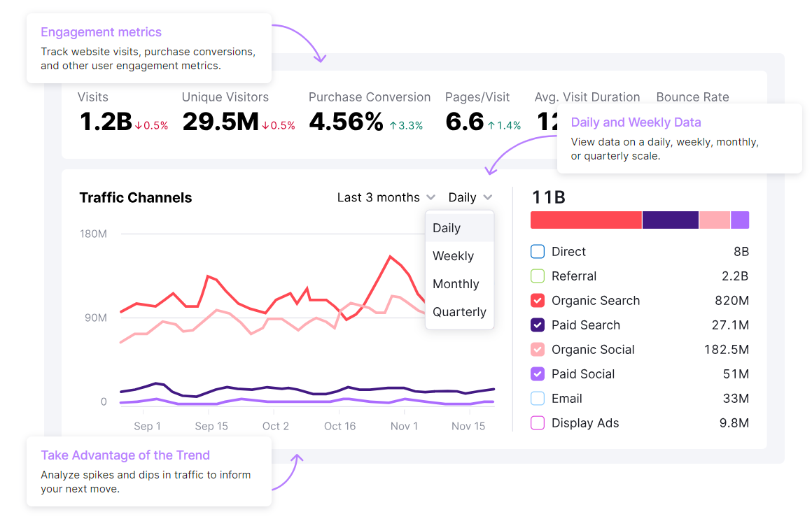Click the Oct 16 axis label

339,426
